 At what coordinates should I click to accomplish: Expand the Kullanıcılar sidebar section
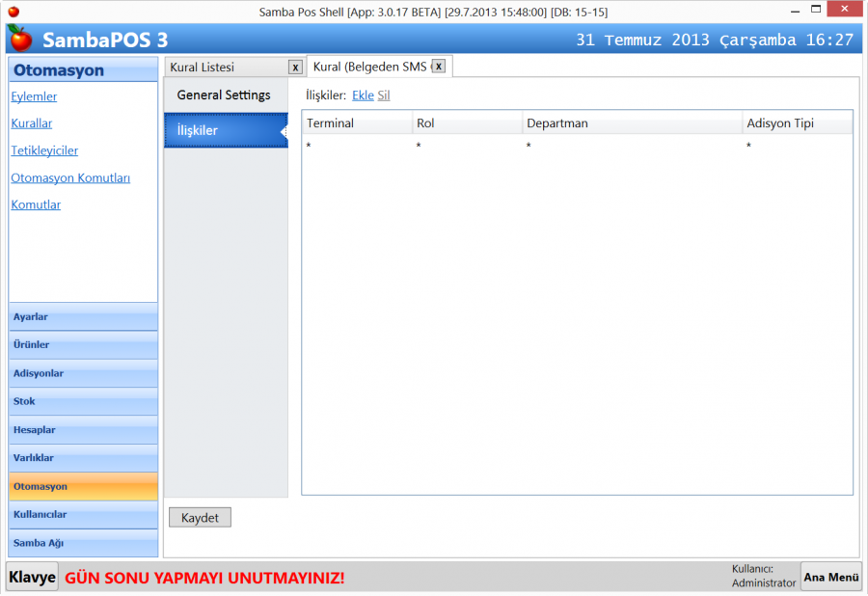pos(83,515)
